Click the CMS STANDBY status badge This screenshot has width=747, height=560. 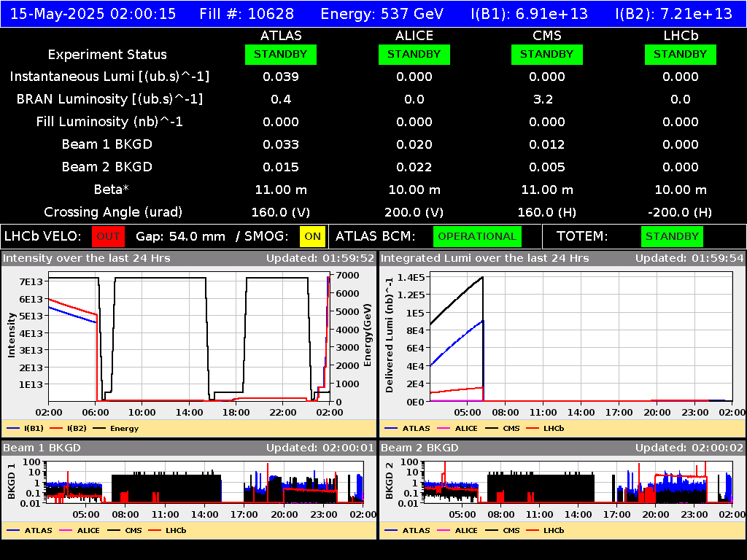[547, 54]
